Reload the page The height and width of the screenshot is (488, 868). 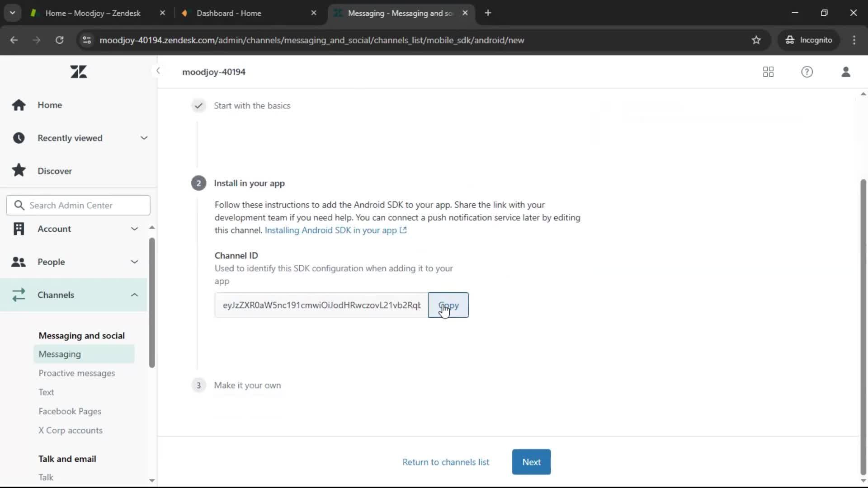(59, 40)
